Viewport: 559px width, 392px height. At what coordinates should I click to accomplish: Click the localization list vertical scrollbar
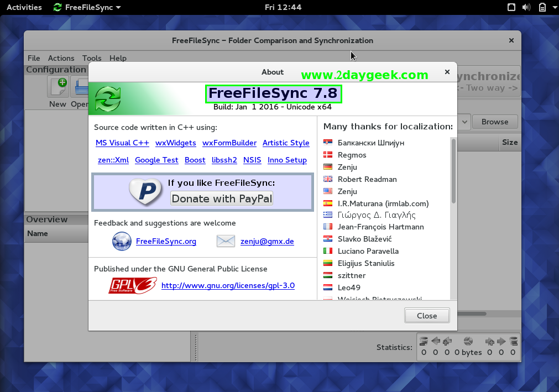tap(453, 171)
